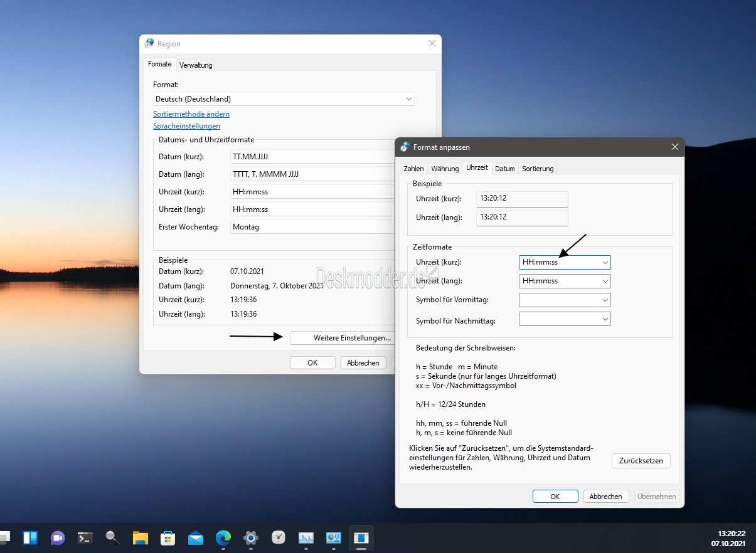This screenshot has width=756, height=553.
Task: Open the Datum tab
Action: point(505,169)
